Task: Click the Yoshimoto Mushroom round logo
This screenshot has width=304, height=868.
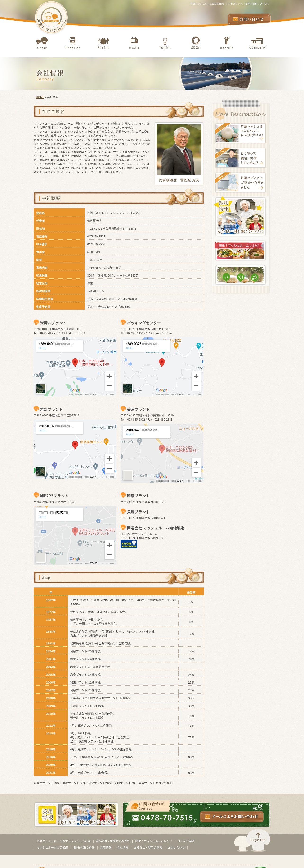Action: click(x=51, y=18)
